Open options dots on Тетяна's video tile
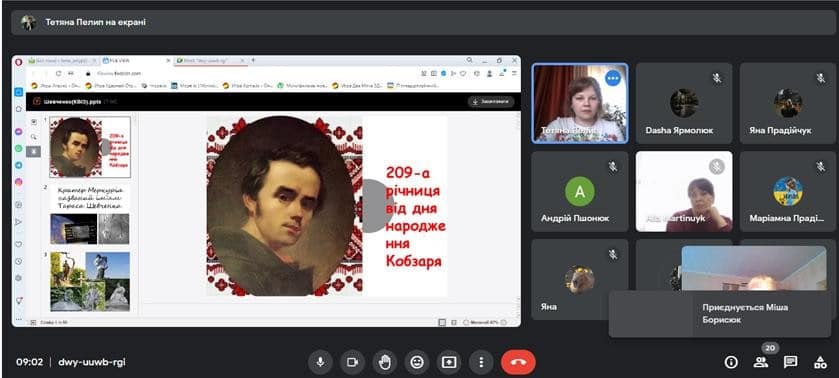The image size is (839, 378). pos(613,78)
